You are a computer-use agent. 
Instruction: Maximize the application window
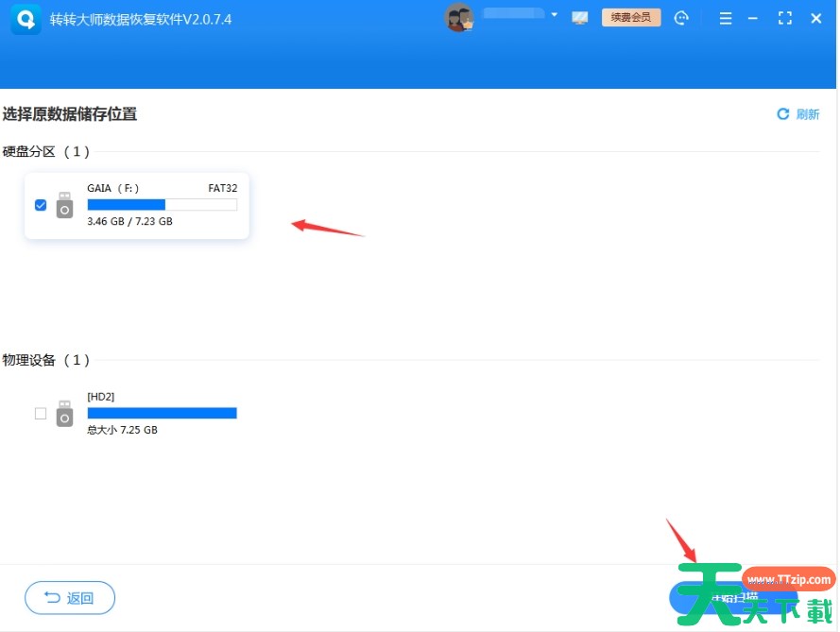(x=785, y=18)
